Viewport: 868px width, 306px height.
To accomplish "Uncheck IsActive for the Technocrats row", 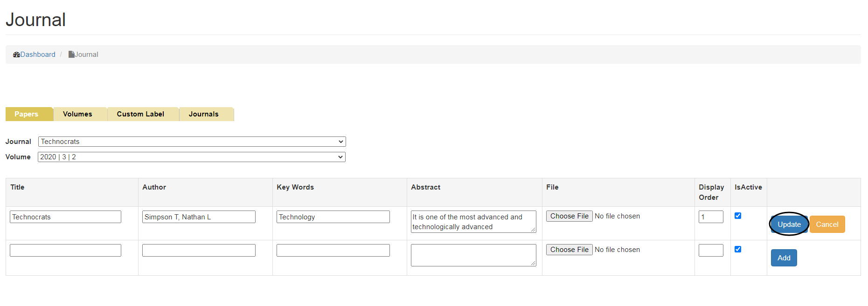I will point(738,216).
